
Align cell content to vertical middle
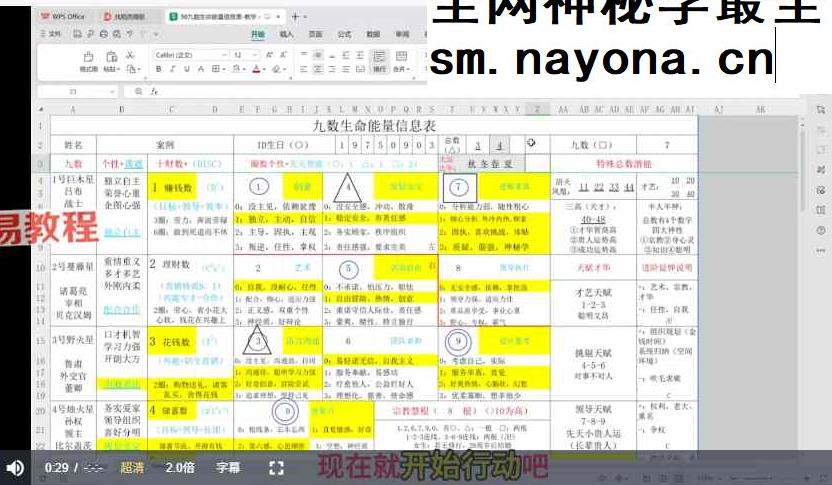click(x=318, y=55)
